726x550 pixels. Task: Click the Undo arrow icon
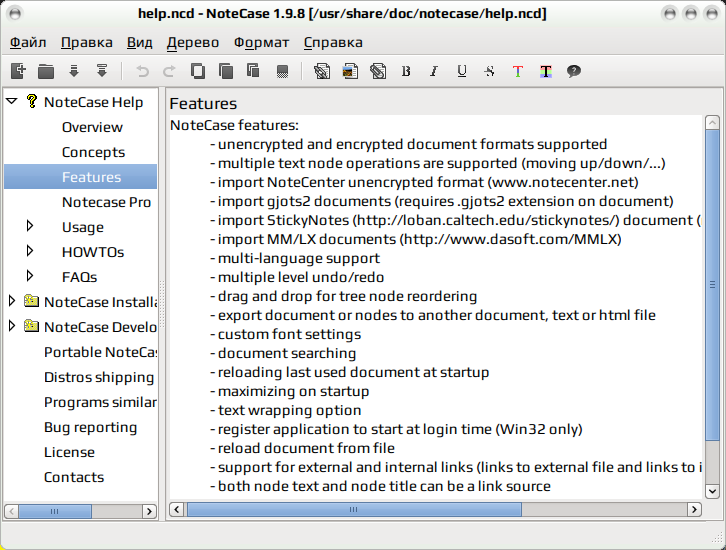(x=142, y=71)
